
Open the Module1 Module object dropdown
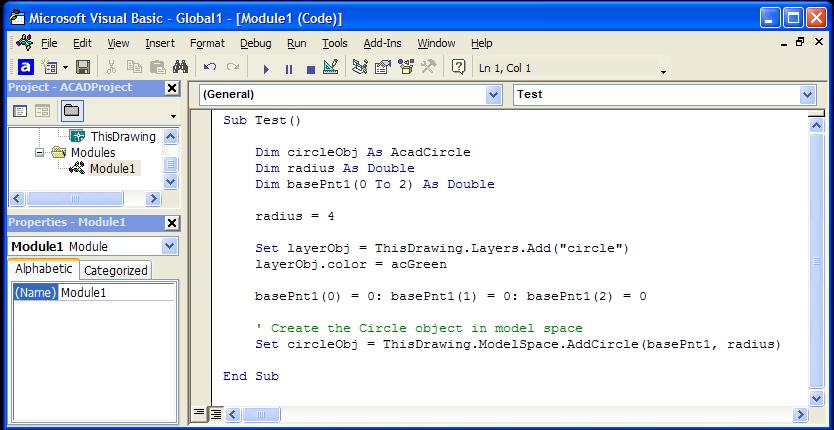point(169,246)
